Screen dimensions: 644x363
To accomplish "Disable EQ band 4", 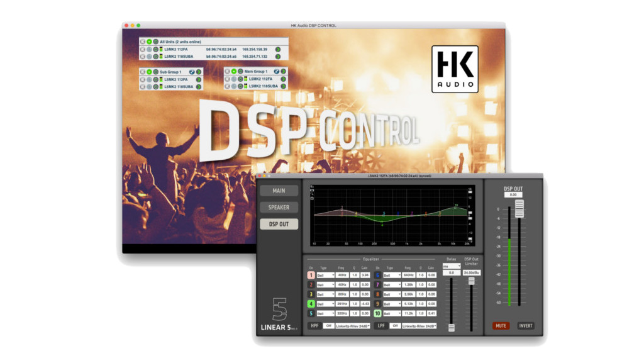I will click(311, 304).
